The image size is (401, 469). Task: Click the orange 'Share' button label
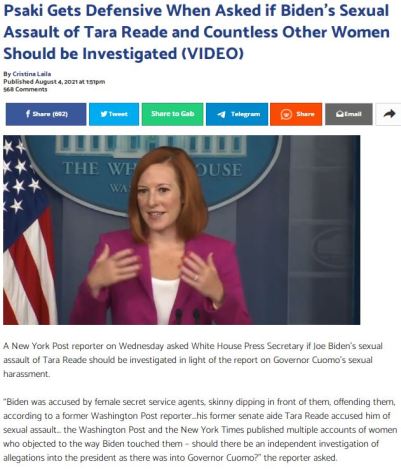pos(305,114)
